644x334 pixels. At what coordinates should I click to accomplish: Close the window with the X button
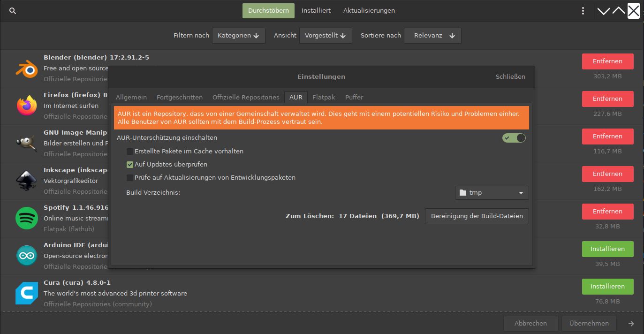click(634, 11)
